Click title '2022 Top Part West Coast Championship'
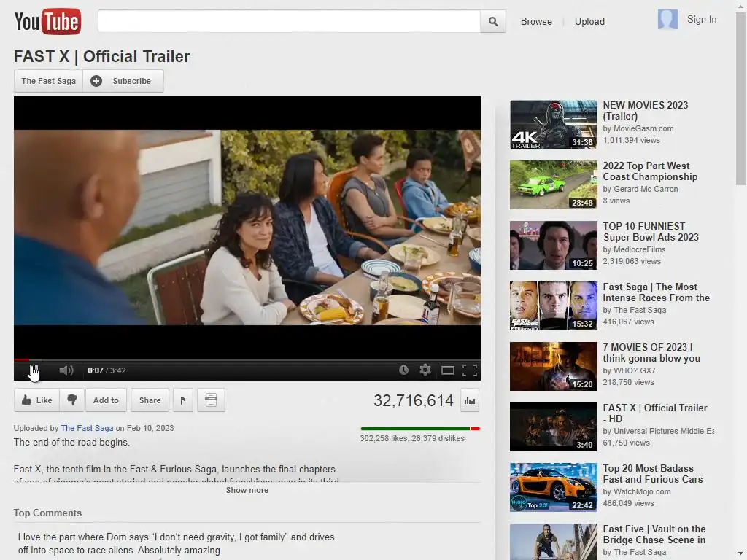Viewport: 747px width, 560px height. tap(650, 171)
